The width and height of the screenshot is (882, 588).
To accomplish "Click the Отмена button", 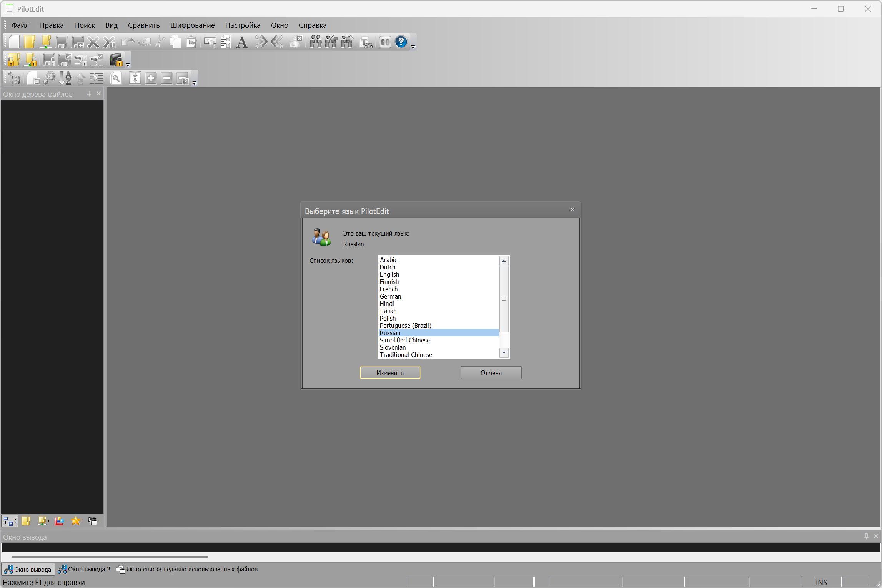I will point(491,373).
